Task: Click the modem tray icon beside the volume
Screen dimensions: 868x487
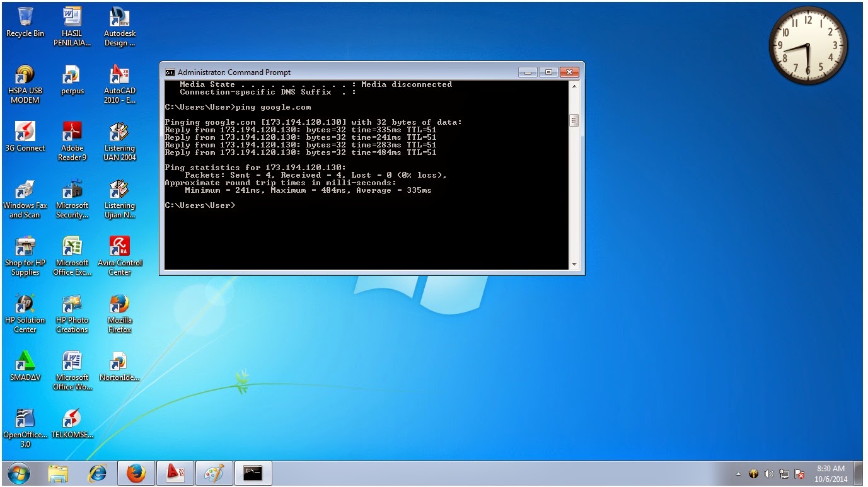Action: coord(753,474)
